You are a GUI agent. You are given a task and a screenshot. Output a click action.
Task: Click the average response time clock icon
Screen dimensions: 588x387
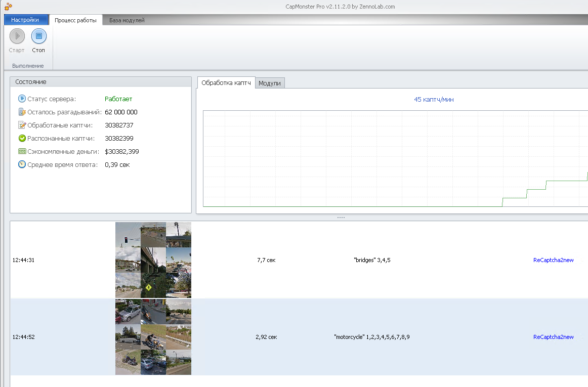coord(22,164)
